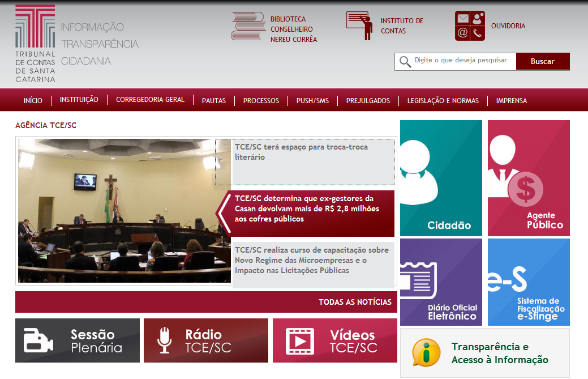
Task: Click the Sessão Plenária camera icon
Action: pyautogui.click(x=38, y=340)
